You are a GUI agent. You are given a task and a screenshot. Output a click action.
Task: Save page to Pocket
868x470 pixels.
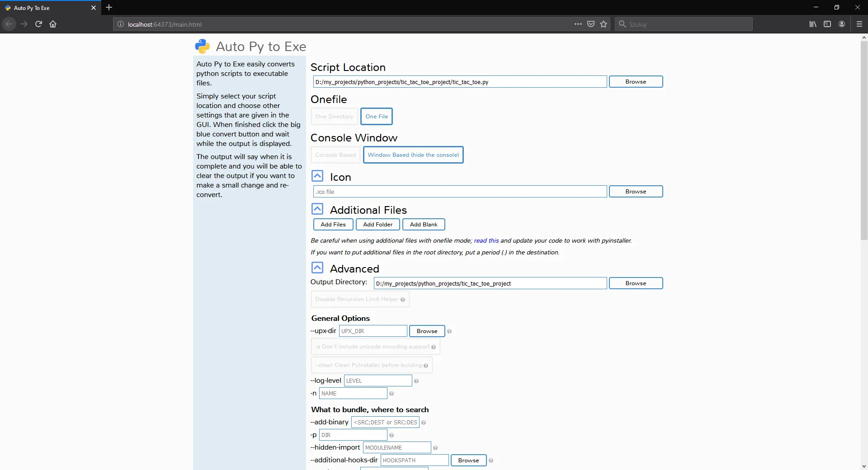tap(591, 24)
